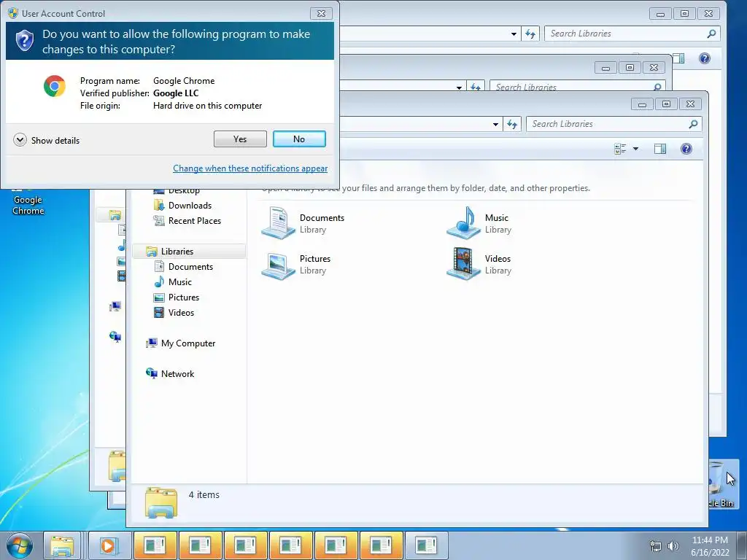This screenshot has width=747, height=560.
Task: Open the Start menu orb
Action: 20,545
